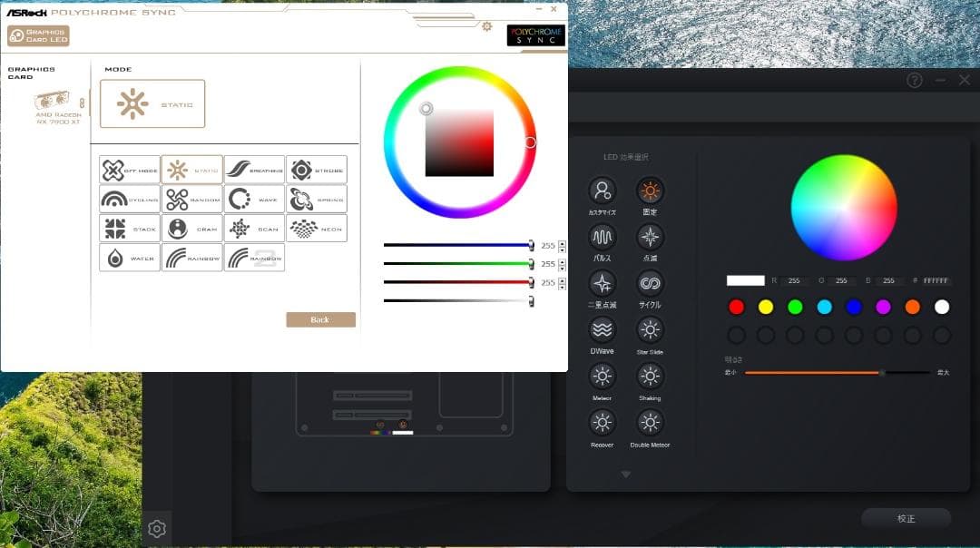Select the パルス (pulse) LED effect
The image size is (980, 548).
[603, 238]
